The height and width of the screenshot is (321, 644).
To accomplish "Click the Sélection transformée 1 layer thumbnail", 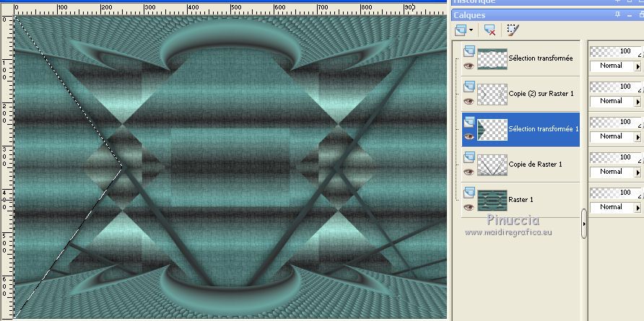I will coord(492,130).
